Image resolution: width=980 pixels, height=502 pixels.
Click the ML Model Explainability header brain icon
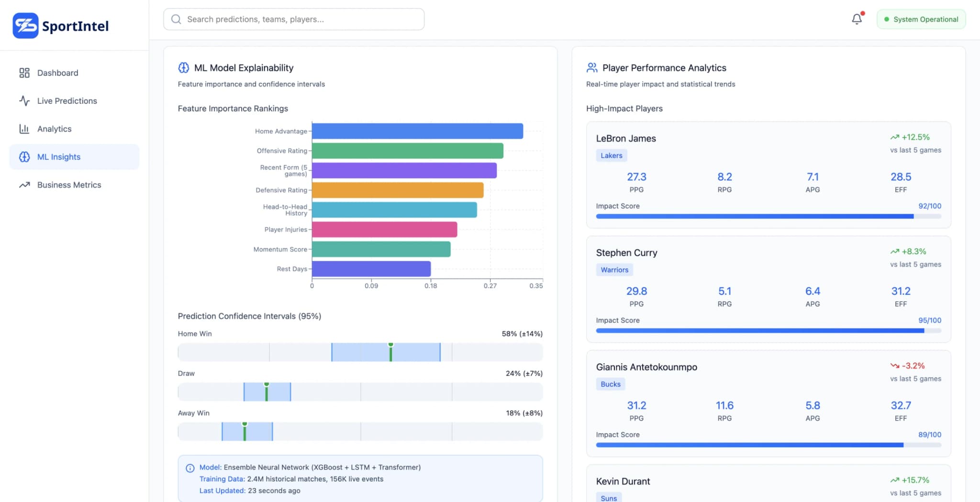point(183,67)
